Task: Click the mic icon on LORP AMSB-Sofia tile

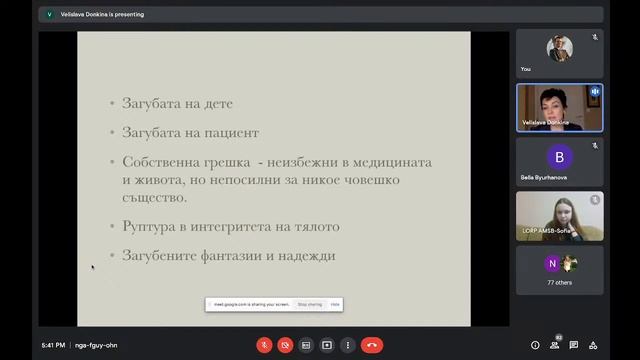Action: (x=595, y=200)
